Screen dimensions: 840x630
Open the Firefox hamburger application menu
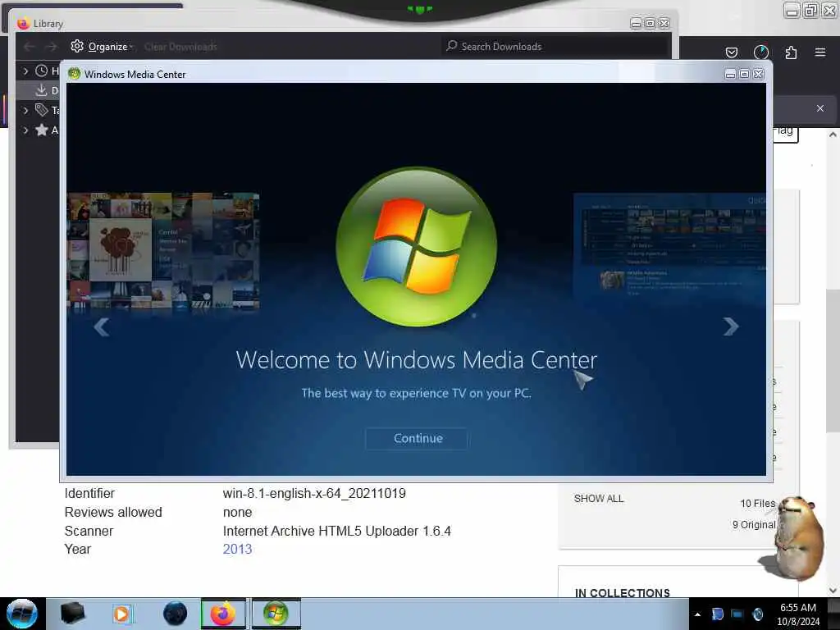tap(819, 52)
